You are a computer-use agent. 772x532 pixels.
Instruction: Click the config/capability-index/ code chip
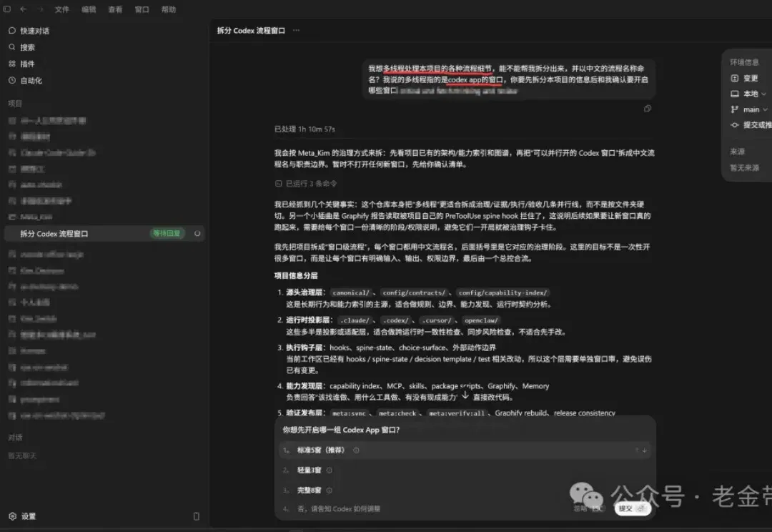point(503,292)
